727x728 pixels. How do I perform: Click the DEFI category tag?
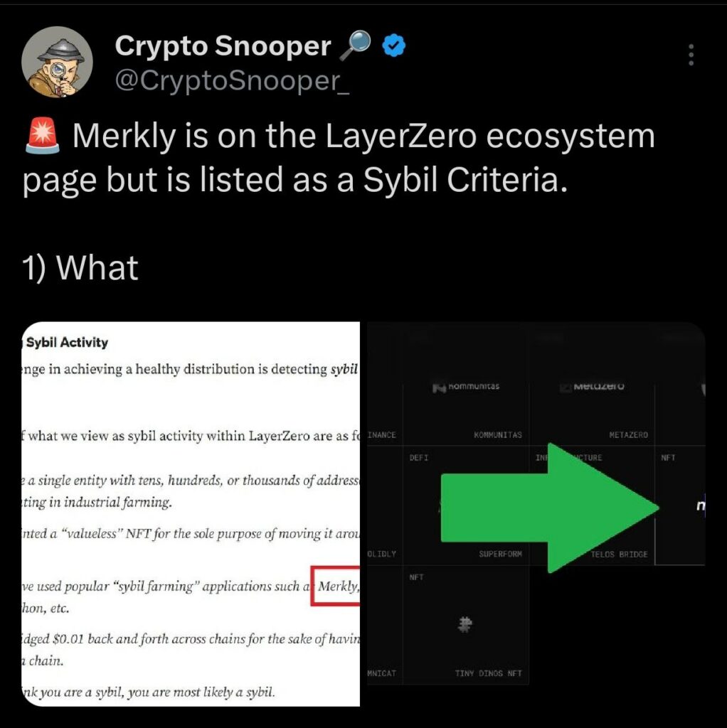click(418, 458)
